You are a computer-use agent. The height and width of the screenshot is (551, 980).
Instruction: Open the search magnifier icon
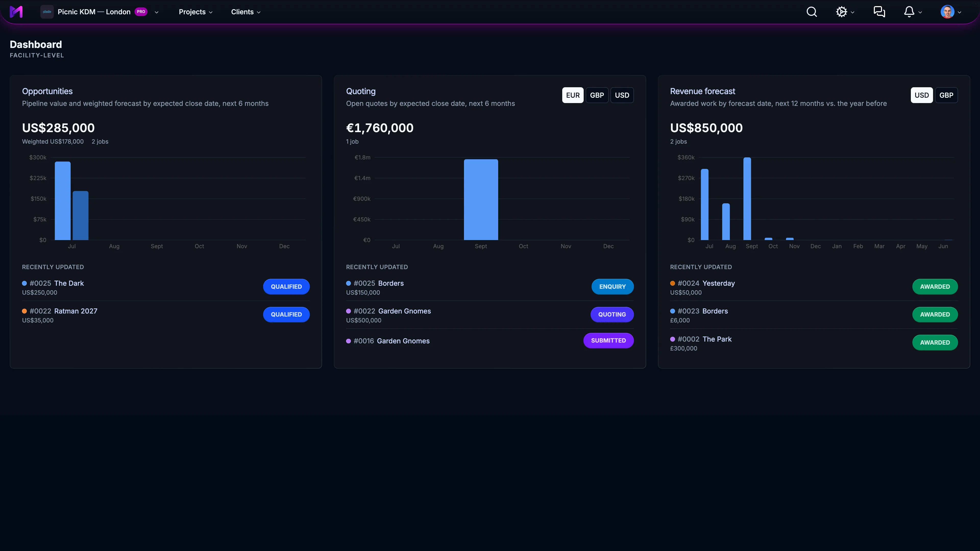point(812,12)
